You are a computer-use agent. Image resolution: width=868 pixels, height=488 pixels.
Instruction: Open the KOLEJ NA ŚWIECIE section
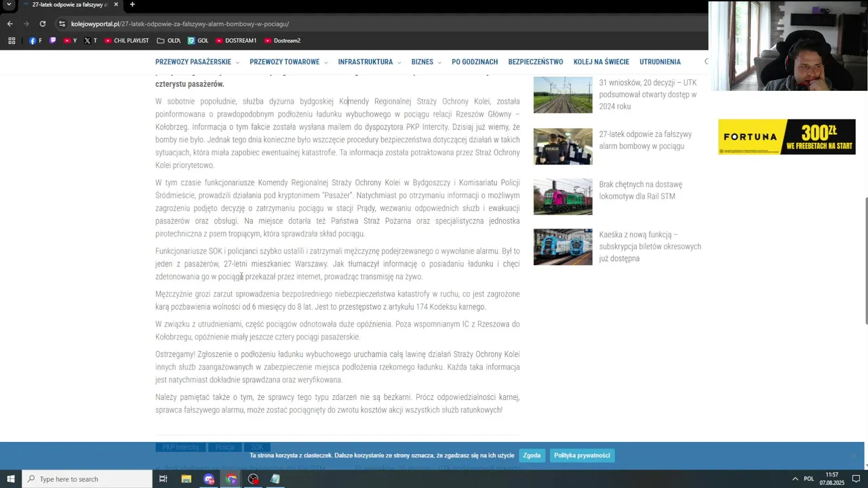click(601, 62)
